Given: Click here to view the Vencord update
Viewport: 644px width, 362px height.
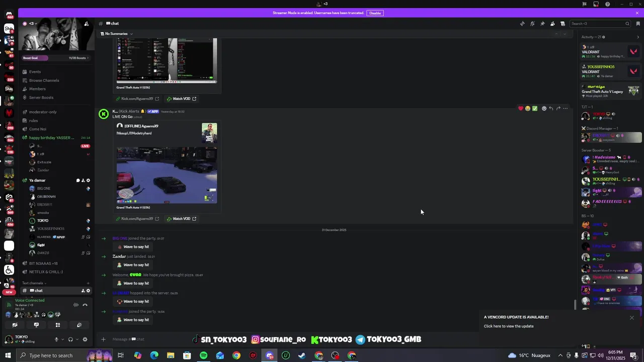Looking at the screenshot, I should click(x=509, y=326).
